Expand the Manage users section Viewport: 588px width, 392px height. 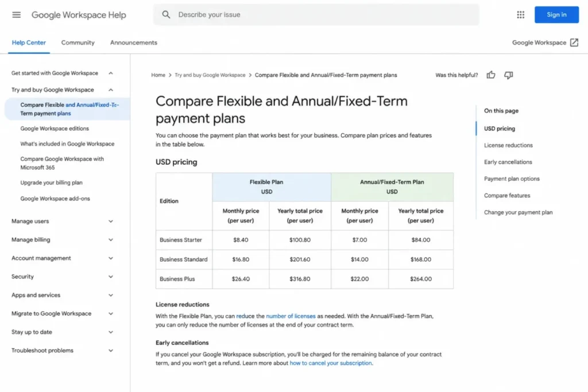[x=62, y=221]
